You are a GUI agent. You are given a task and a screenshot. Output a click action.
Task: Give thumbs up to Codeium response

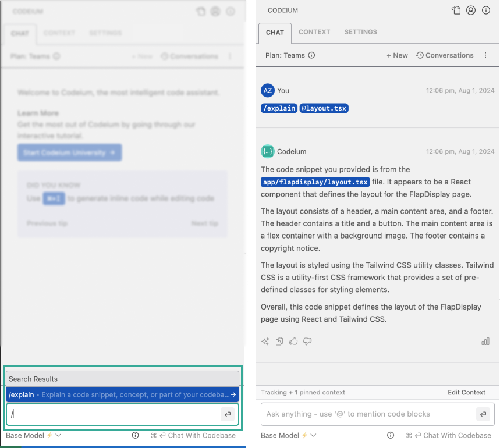pyautogui.click(x=293, y=342)
